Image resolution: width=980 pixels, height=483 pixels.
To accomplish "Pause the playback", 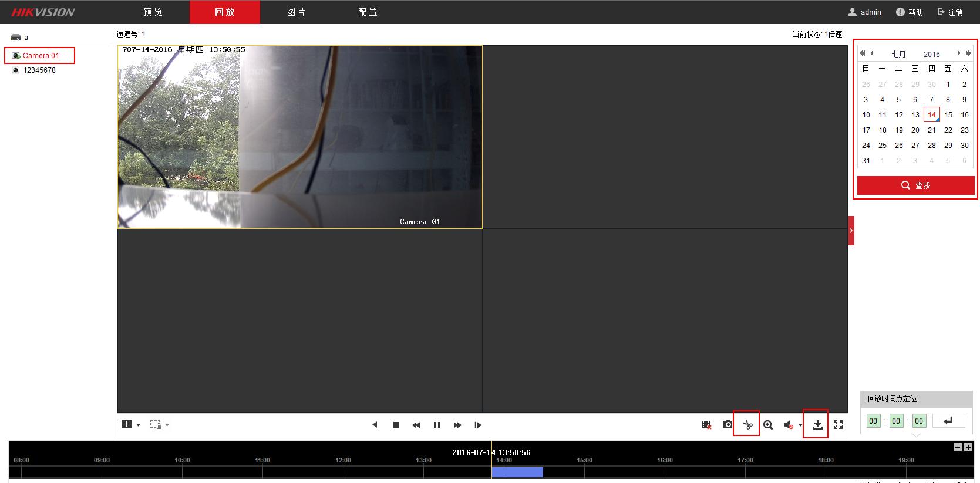I will click(436, 425).
